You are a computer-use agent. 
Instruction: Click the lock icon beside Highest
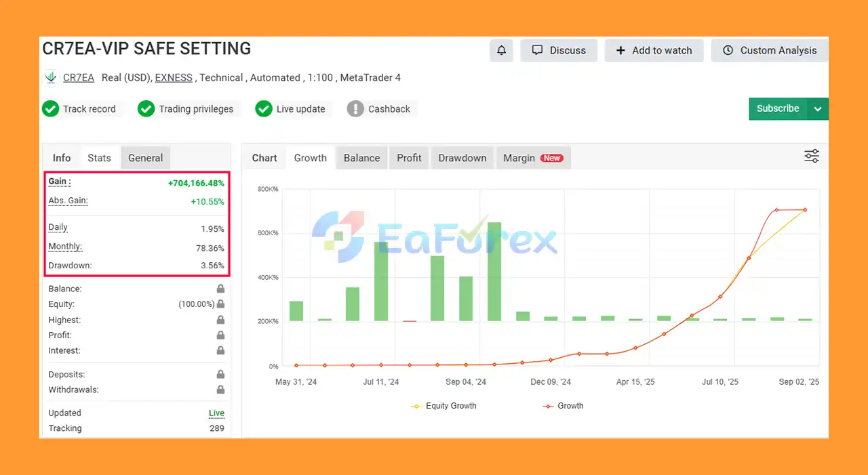click(x=220, y=320)
